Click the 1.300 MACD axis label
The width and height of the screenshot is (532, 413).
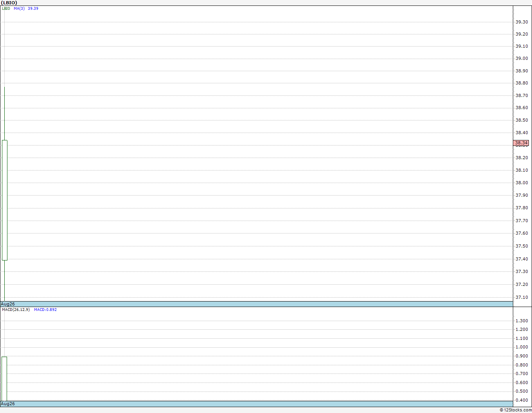tap(521, 321)
